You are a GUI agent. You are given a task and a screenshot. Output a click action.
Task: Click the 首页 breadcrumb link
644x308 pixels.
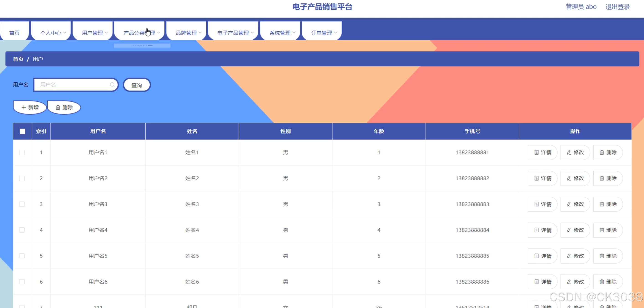18,59
